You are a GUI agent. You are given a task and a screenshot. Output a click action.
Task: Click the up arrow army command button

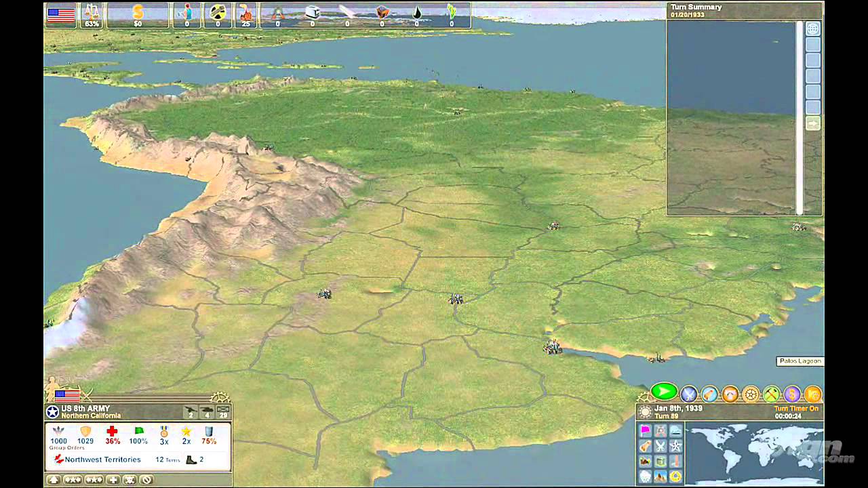coord(54,480)
